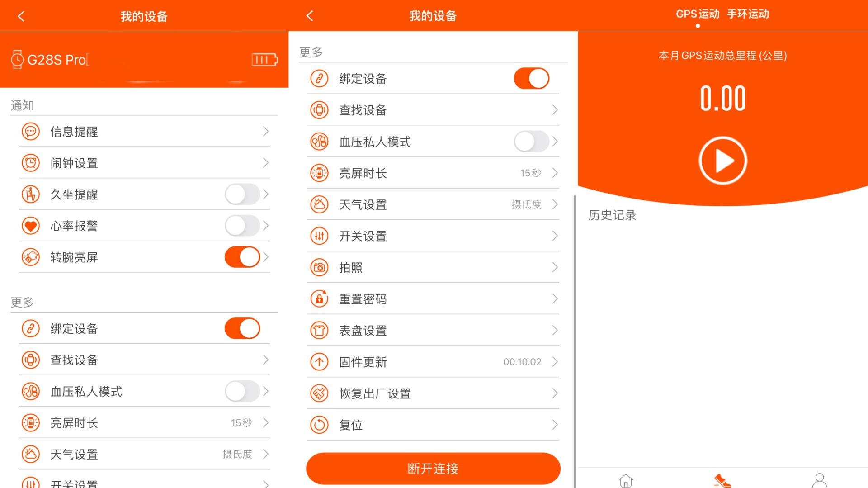Image resolution: width=868 pixels, height=488 pixels.
Task: Expand 亮屏时长 15秒 chevron in middle panel
Action: click(555, 173)
